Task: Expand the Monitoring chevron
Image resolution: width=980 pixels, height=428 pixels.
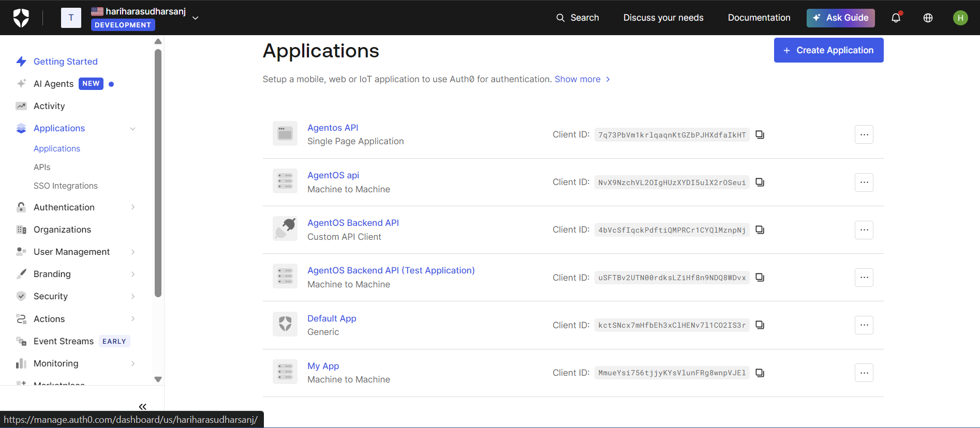Action: [x=133, y=363]
